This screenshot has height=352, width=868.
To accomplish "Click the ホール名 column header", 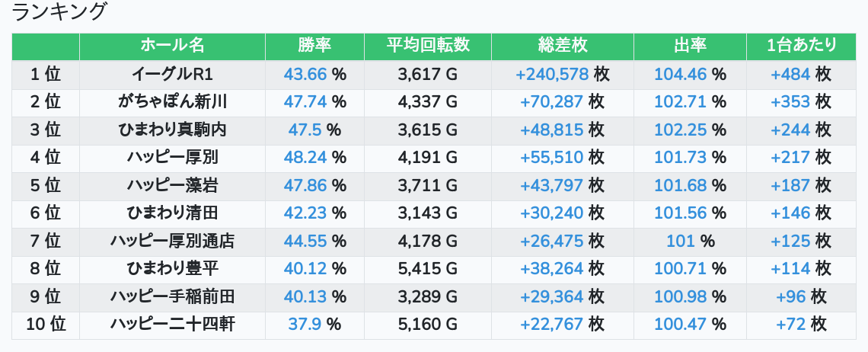I will tap(172, 46).
